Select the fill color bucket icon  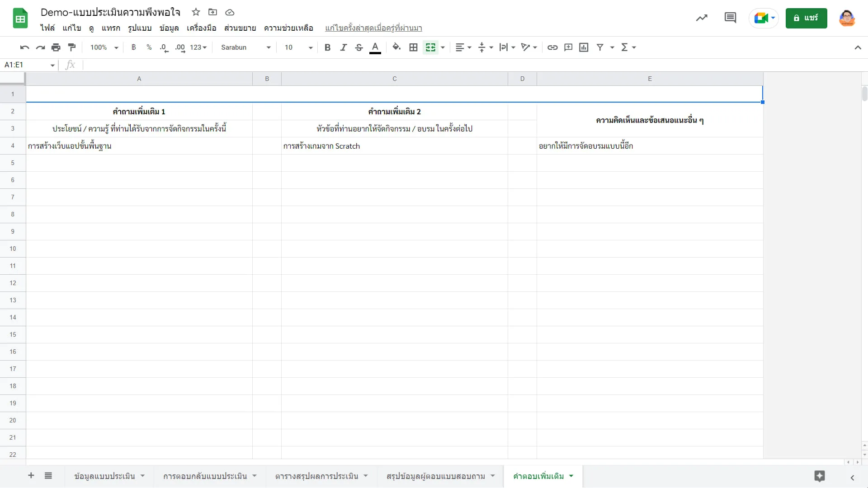396,47
